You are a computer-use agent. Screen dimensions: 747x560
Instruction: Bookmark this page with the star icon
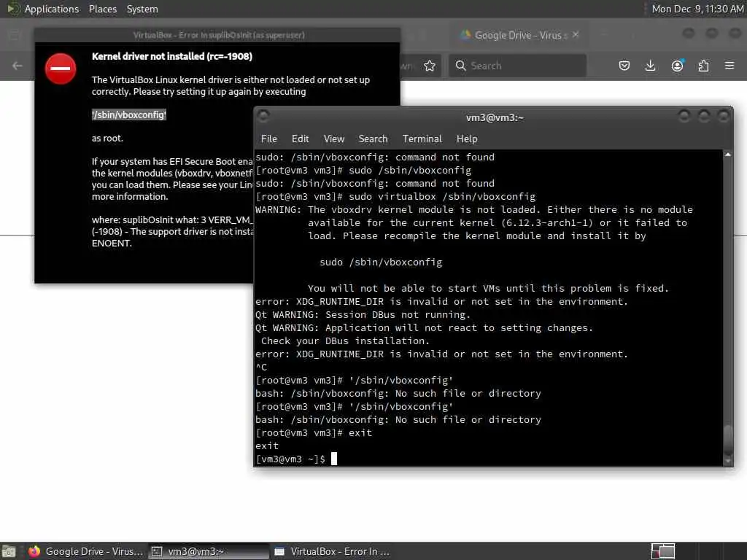click(429, 66)
